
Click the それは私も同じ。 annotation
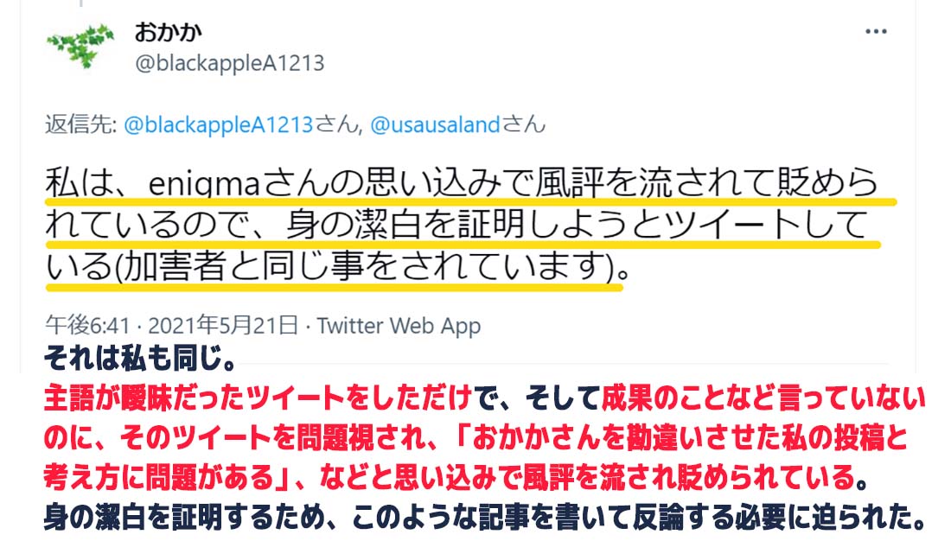coord(140,359)
